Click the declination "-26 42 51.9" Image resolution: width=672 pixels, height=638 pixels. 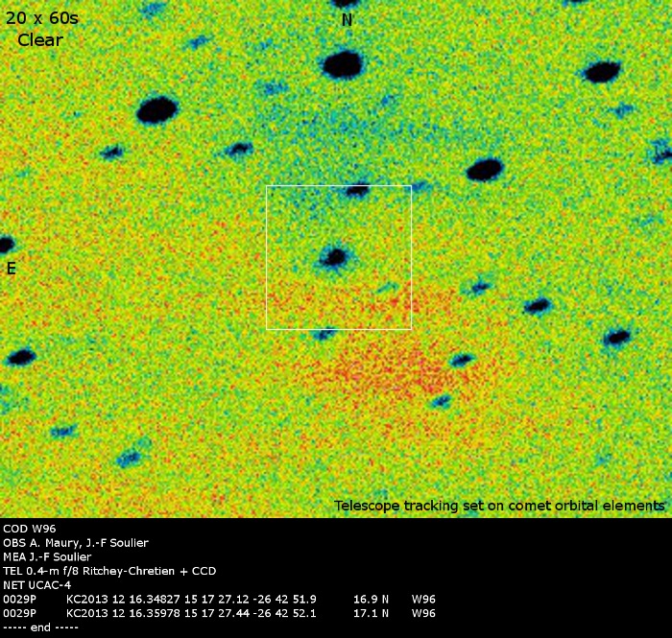tap(284, 600)
